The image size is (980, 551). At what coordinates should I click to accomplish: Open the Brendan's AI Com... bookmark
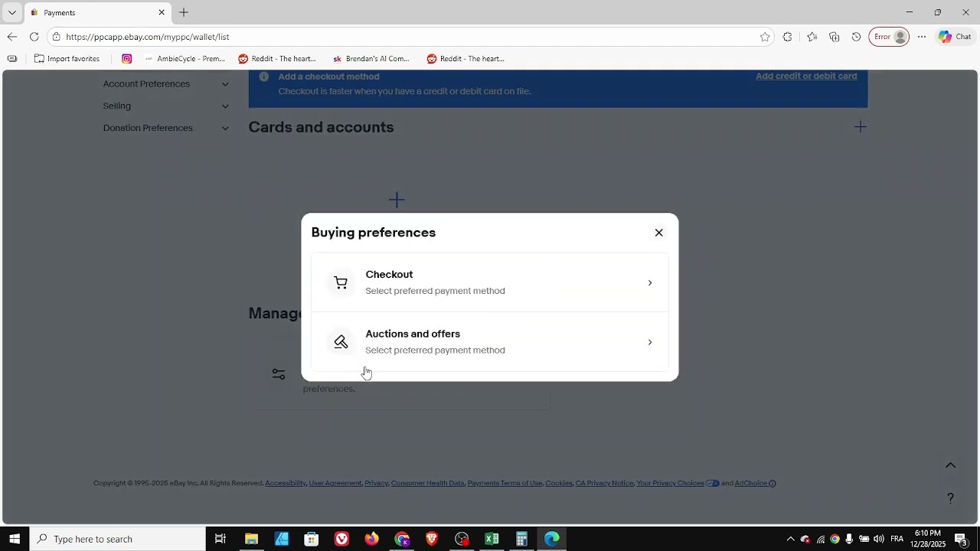371,59
